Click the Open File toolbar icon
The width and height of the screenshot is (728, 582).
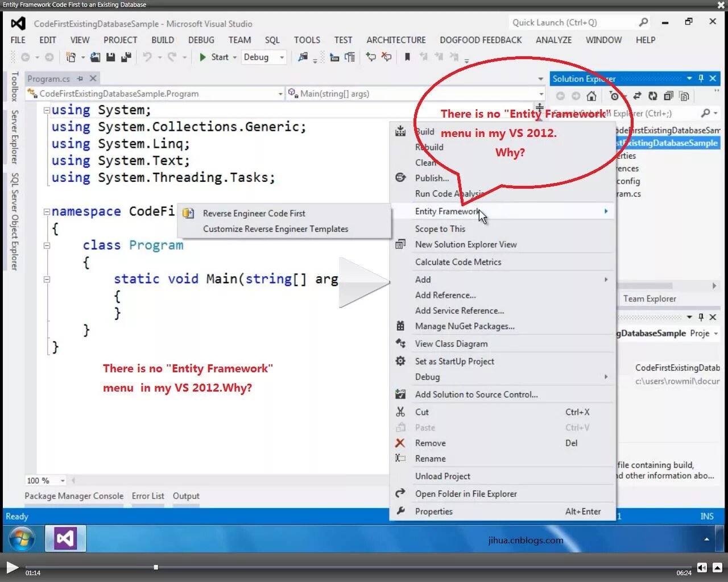95,57
